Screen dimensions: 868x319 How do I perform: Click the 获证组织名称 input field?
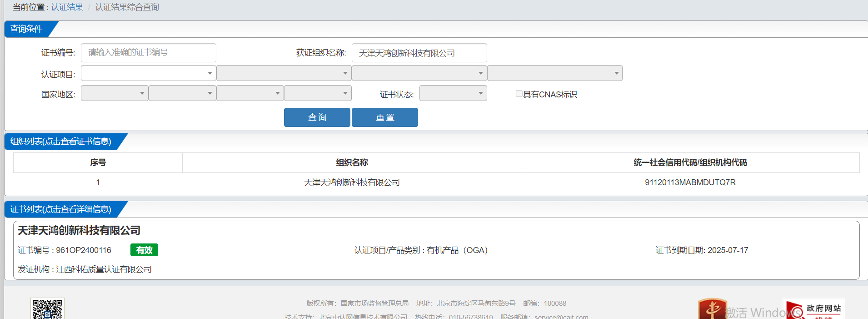pyautogui.click(x=419, y=53)
